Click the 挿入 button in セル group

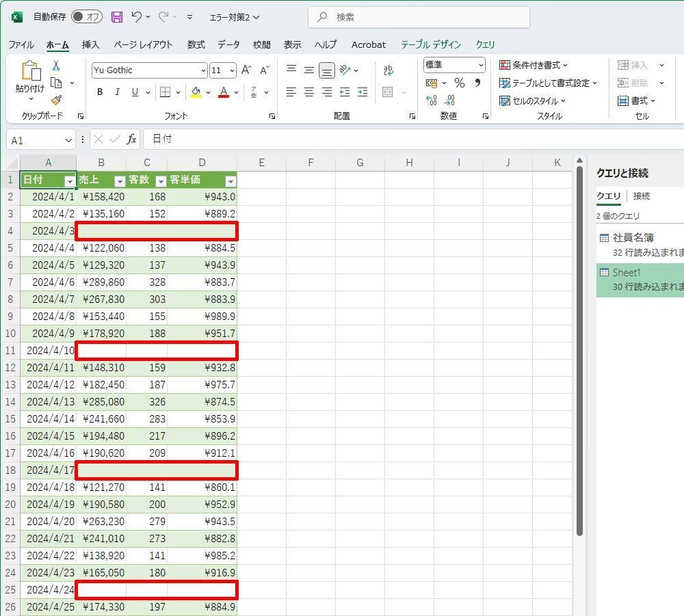coord(633,66)
